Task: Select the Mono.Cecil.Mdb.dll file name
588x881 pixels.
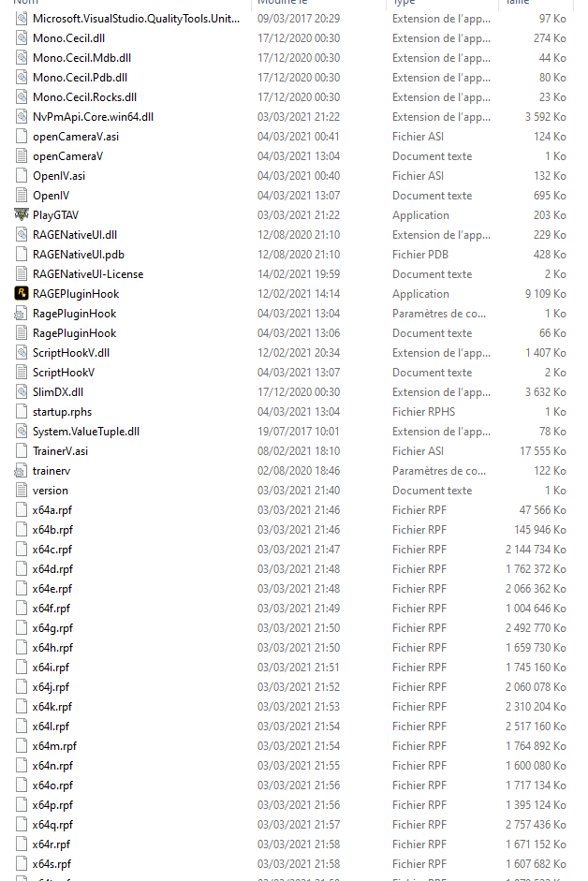Action: click(81, 58)
